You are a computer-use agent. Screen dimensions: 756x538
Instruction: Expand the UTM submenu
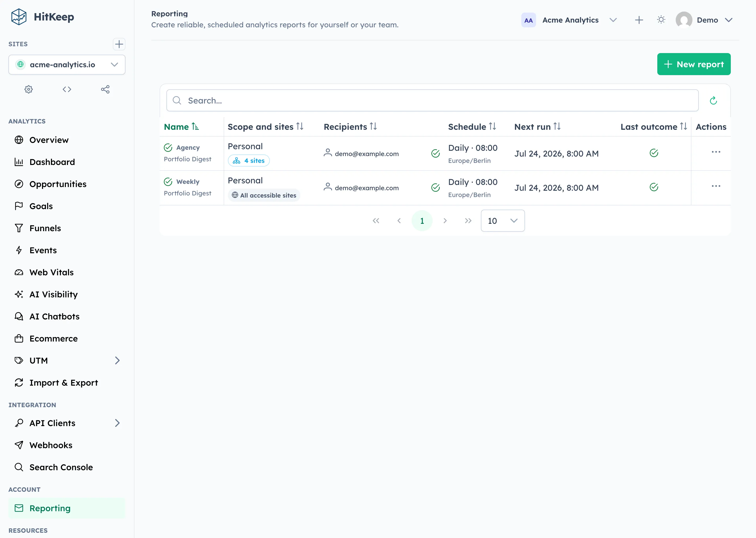117,360
